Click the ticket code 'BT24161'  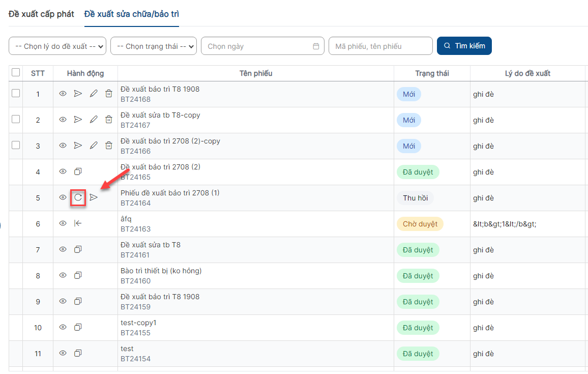pyautogui.click(x=135, y=255)
